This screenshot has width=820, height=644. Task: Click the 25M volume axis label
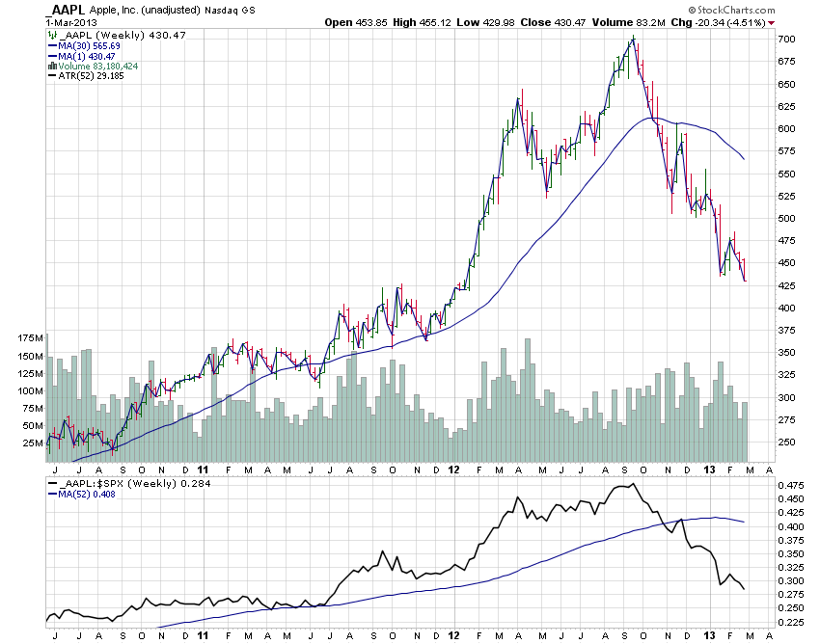(33, 443)
